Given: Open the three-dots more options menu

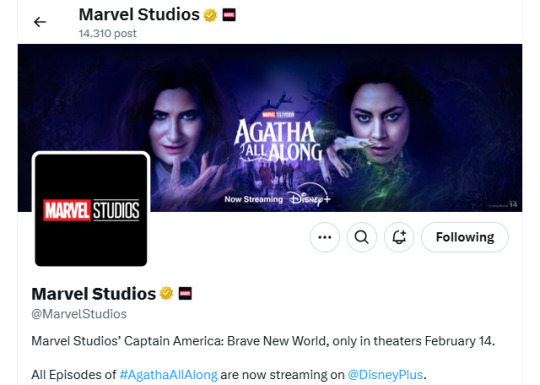Looking at the screenshot, I should point(324,237).
